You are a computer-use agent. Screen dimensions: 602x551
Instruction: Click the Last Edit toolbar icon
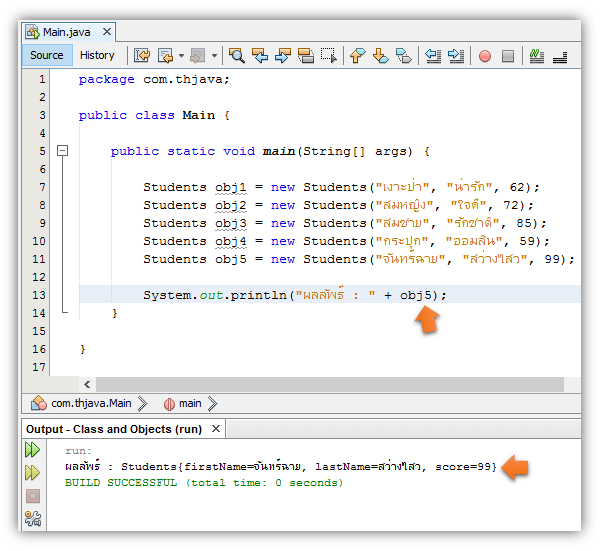142,56
